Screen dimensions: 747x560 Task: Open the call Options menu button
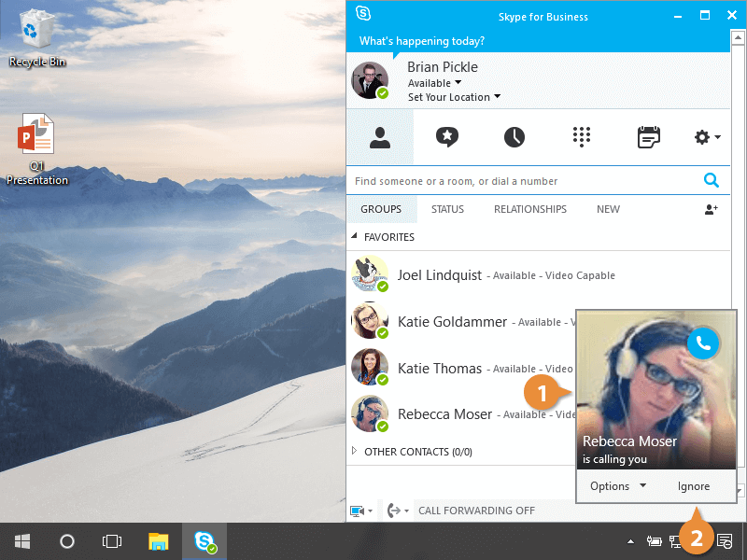pyautogui.click(x=617, y=486)
